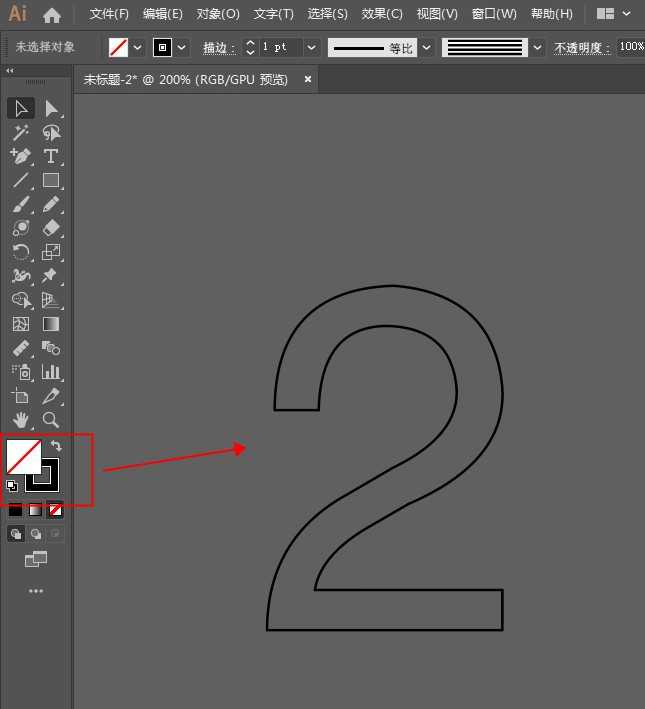Open 效果(C) menu
The height and width of the screenshot is (709, 645).
click(x=382, y=14)
